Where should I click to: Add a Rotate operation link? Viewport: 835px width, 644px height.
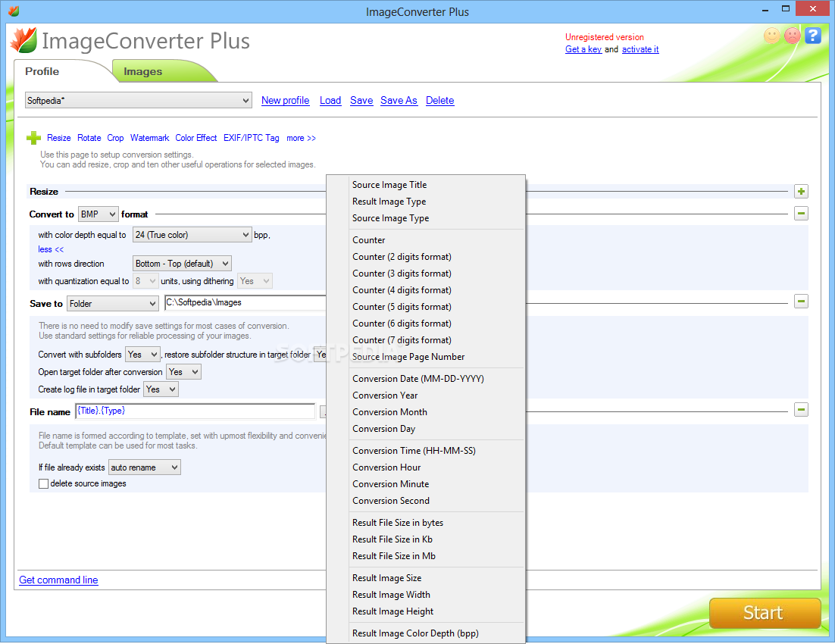click(x=89, y=138)
